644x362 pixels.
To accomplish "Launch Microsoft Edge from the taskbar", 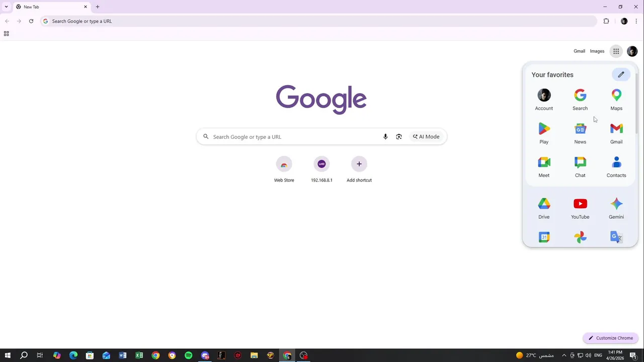I will point(73,355).
